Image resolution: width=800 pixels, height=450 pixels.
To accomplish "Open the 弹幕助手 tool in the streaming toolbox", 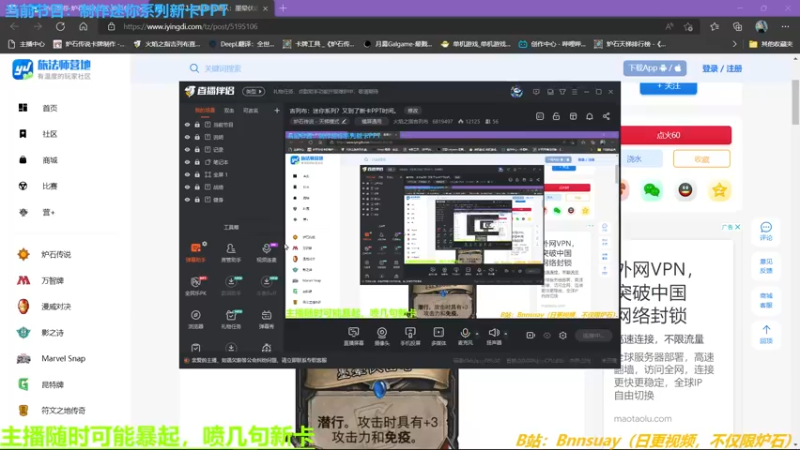I will (x=196, y=252).
